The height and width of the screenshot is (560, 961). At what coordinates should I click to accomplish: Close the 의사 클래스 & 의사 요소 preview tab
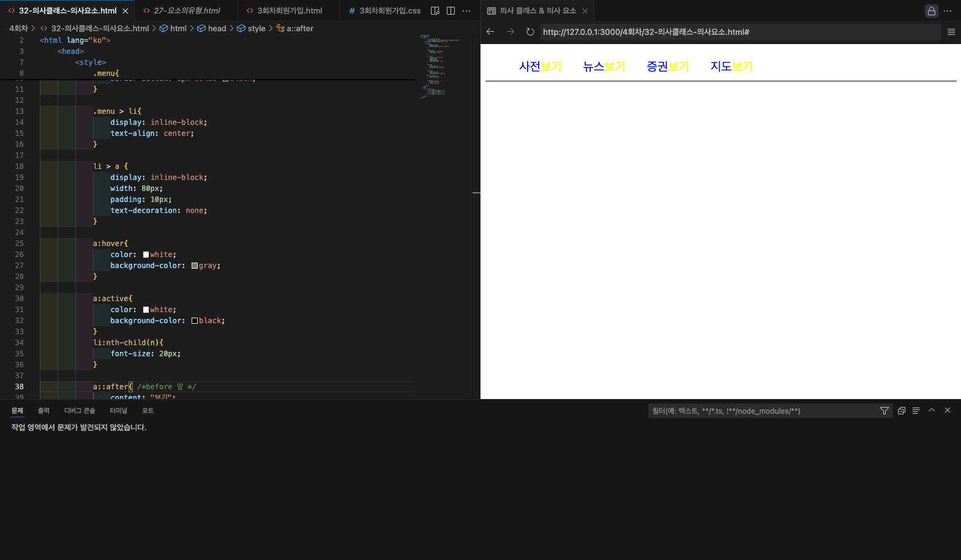(x=585, y=11)
